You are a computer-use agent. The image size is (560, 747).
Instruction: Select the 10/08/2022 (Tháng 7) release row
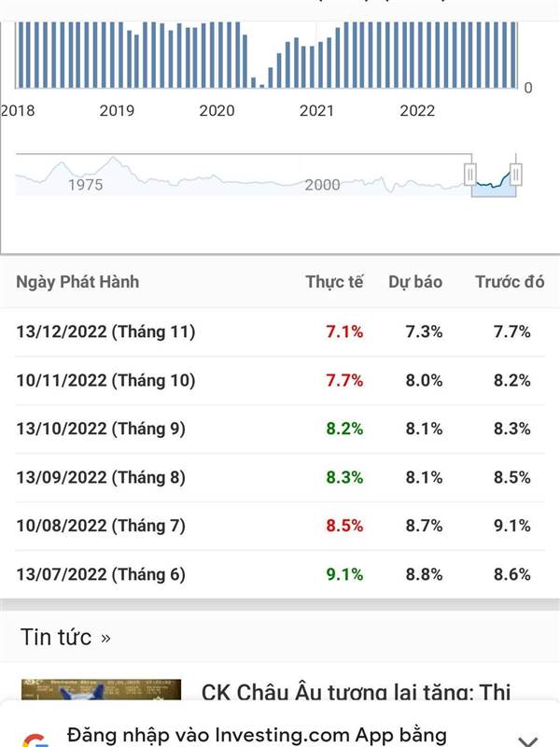coord(280,526)
